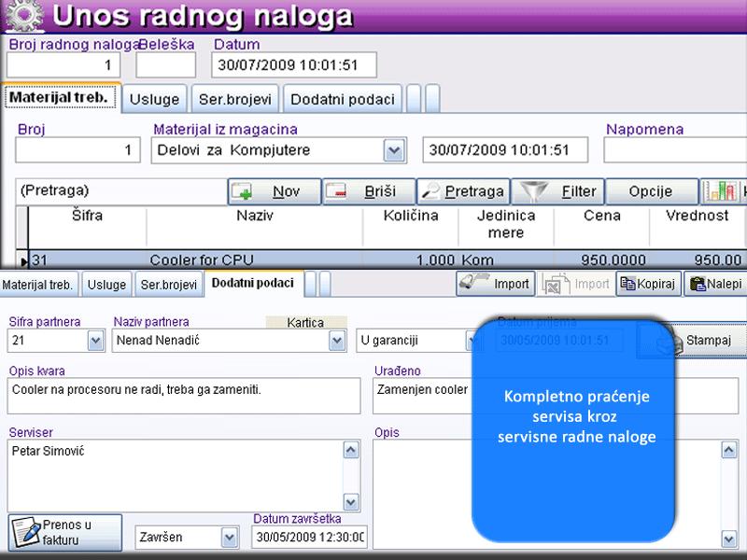The width and height of the screenshot is (747, 560).
Task: Click the Nalepi paste button
Action: [715, 284]
